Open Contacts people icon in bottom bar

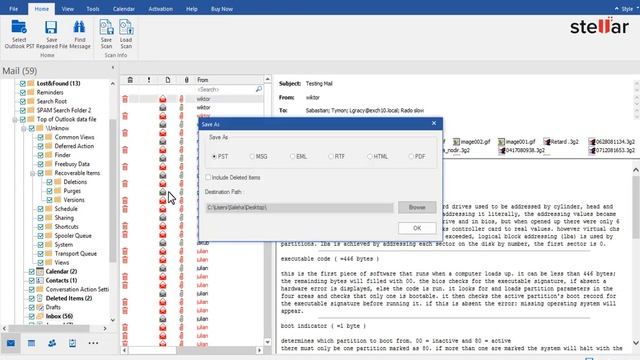[x=52, y=343]
